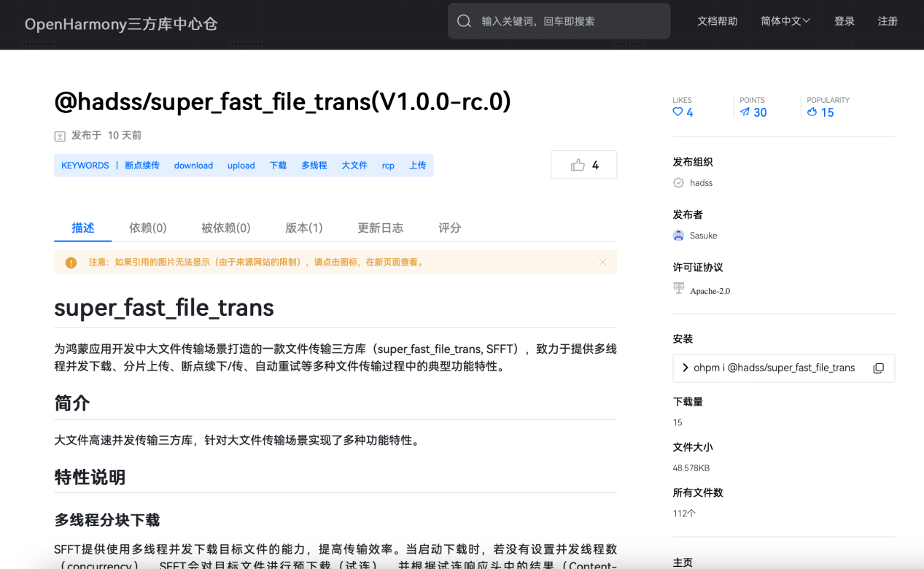Open the 更新日志 tab
924x569 pixels.
(x=381, y=228)
